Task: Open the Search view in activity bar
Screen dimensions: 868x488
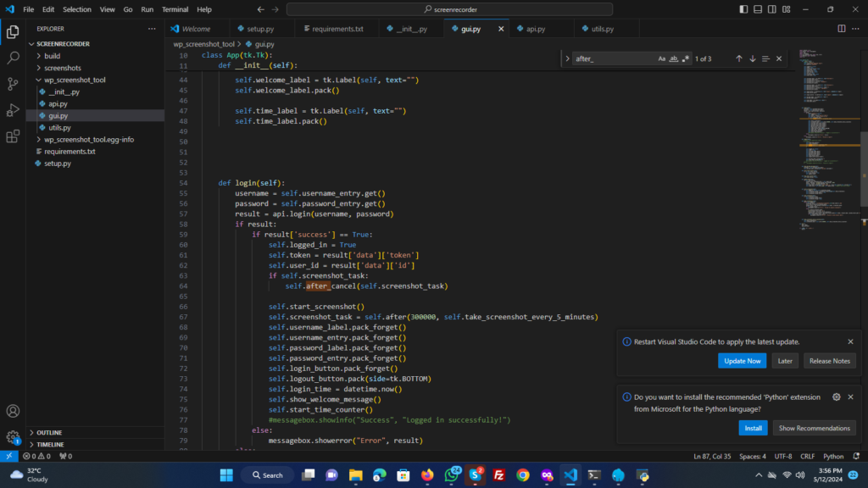Action: [13, 58]
